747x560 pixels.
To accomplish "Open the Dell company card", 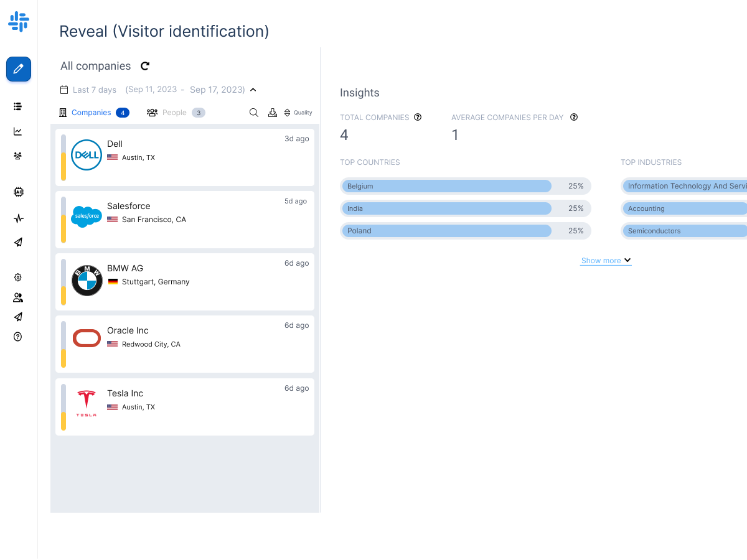I will [185, 157].
